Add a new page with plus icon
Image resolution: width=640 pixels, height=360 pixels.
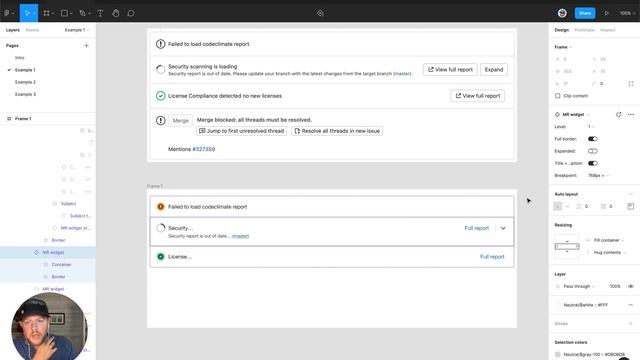coord(86,46)
